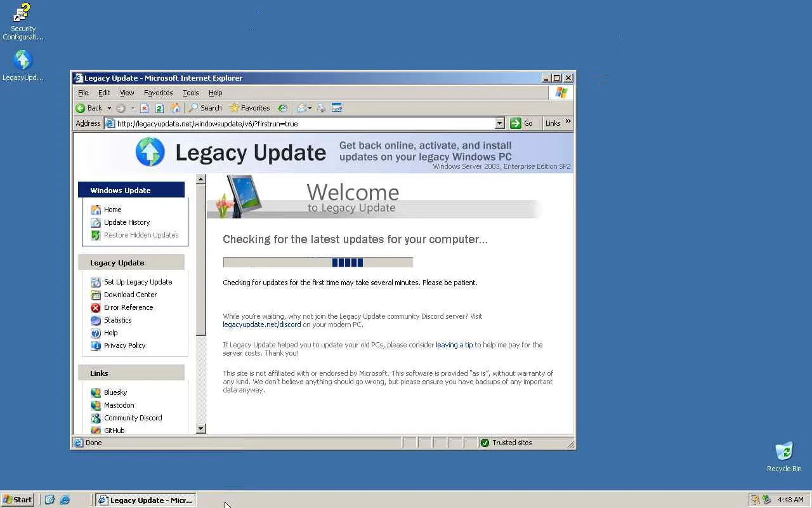The height and width of the screenshot is (508, 812).
Task: Open the Error Reference link
Action: 128,307
